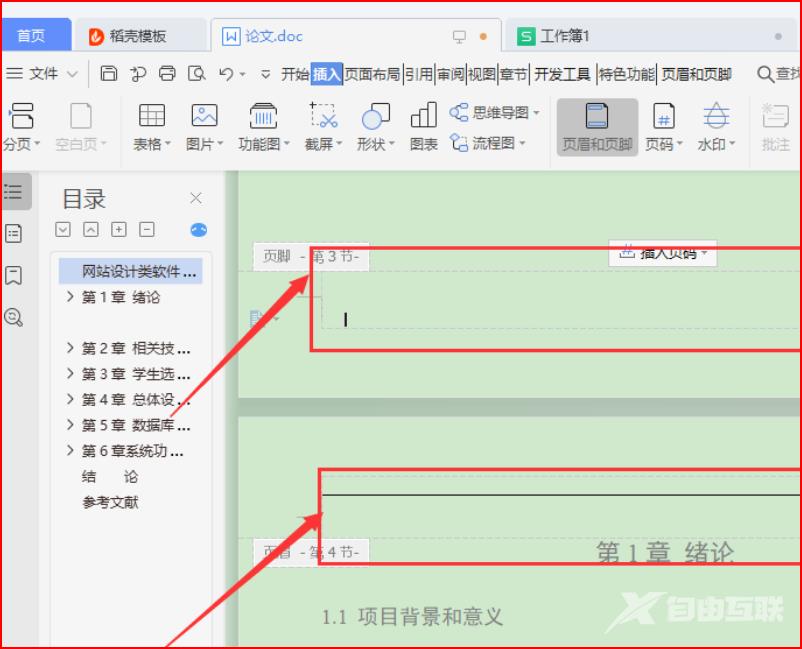Switch to the 审阅 ribbon tab
802x649 pixels.
[451, 75]
